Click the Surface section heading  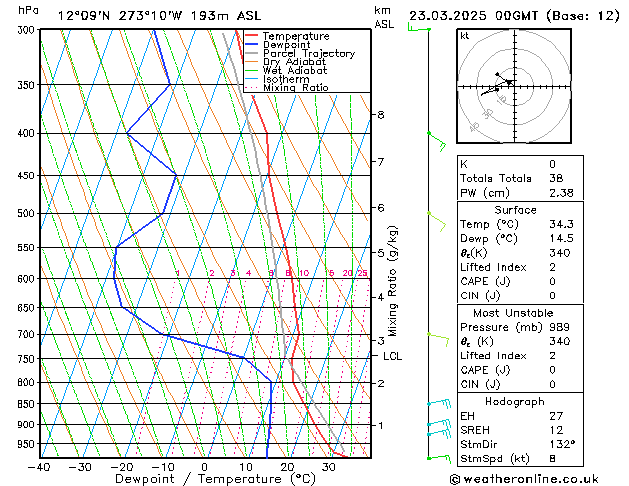[515, 210]
